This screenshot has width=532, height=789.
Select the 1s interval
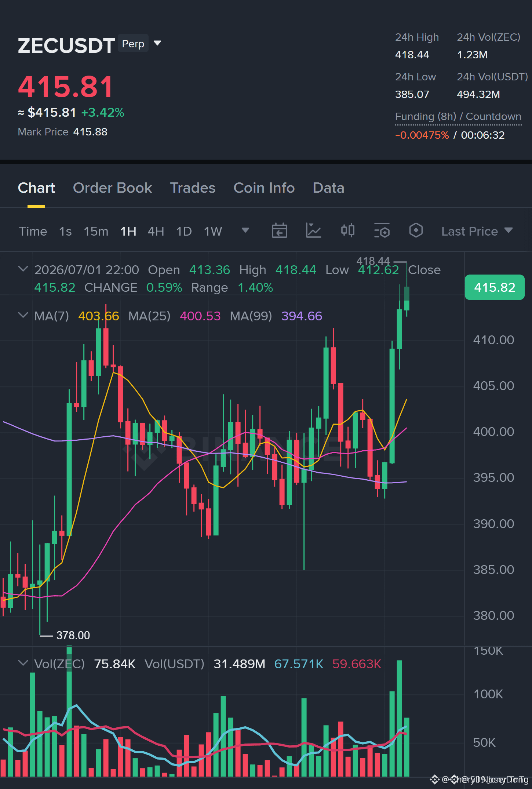tap(65, 231)
